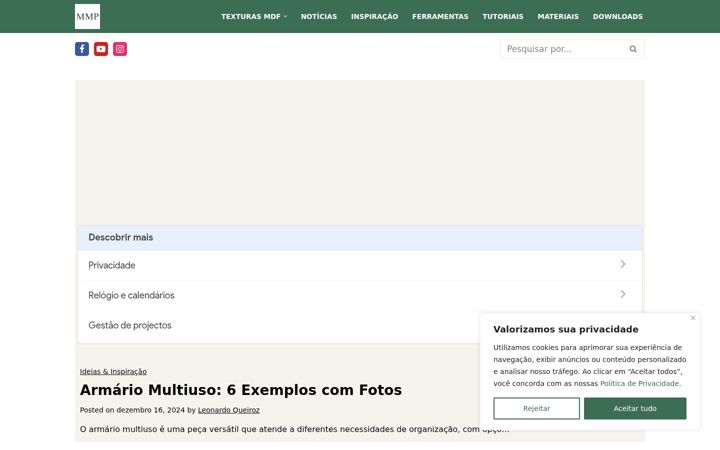The height and width of the screenshot is (450, 720).
Task: Select the Relógio e calendários suggestion row
Action: 360,295
